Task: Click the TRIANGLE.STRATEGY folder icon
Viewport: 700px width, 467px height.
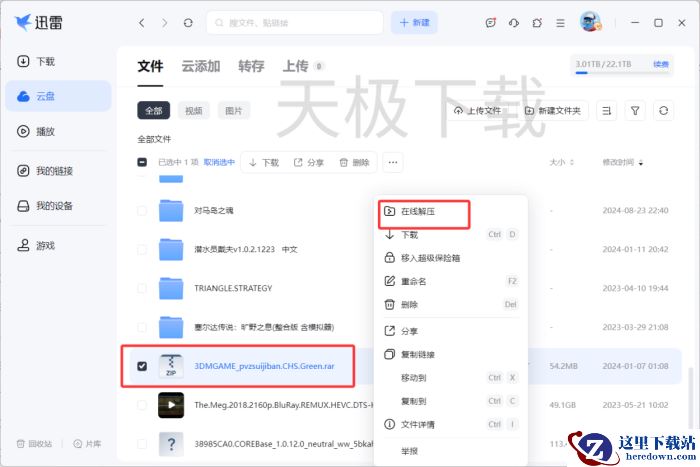Action: click(171, 288)
